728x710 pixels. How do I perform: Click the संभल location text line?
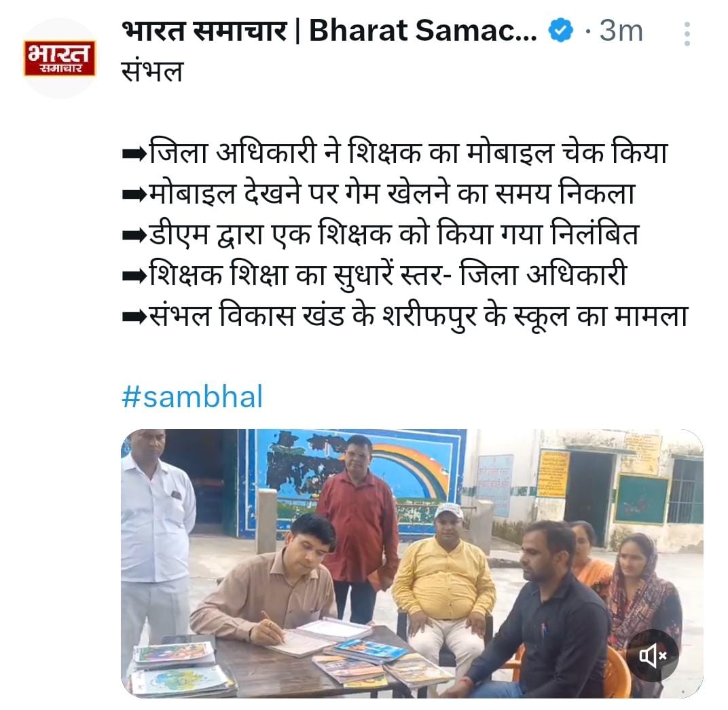[x=152, y=71]
